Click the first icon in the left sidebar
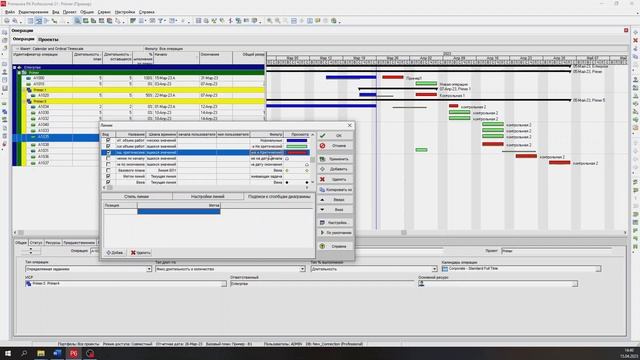 click(x=4, y=32)
